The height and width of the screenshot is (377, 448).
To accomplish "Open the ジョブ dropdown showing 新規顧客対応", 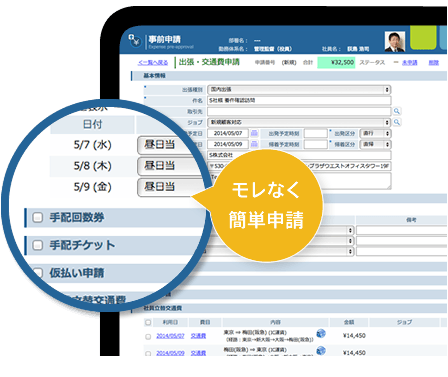I will [x=299, y=122].
